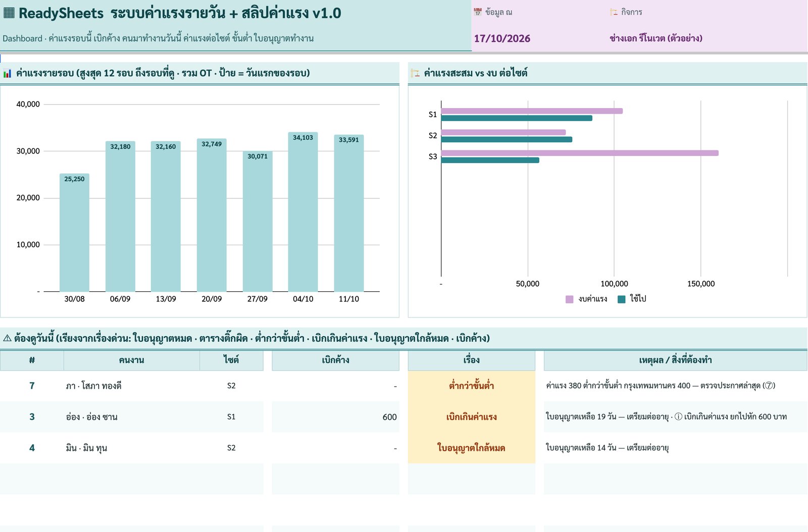Click the คนงาน column header
This screenshot has width=808, height=532.
point(132,360)
